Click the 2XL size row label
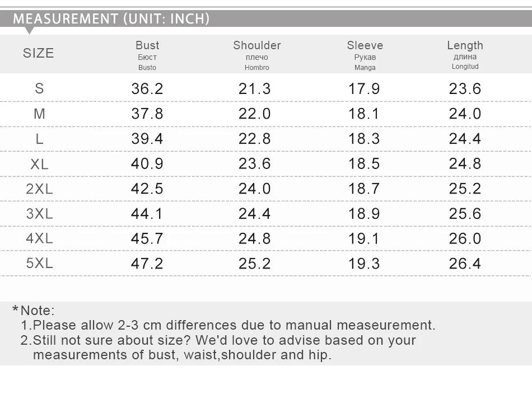Image resolution: width=532 pixels, height=399 pixels. (x=39, y=189)
